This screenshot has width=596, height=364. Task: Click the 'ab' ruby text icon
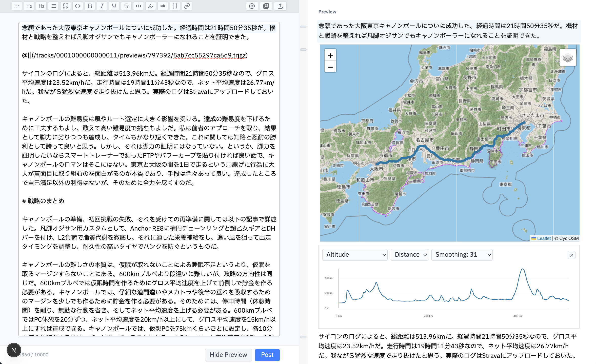(163, 6)
